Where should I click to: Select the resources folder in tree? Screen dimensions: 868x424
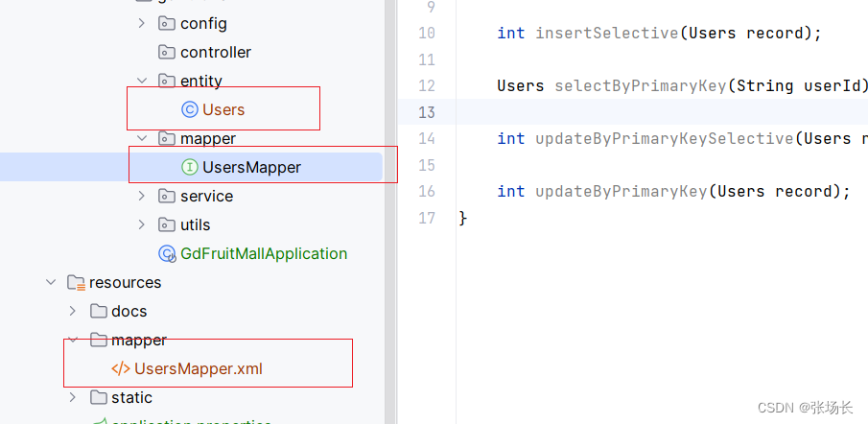click(x=125, y=282)
